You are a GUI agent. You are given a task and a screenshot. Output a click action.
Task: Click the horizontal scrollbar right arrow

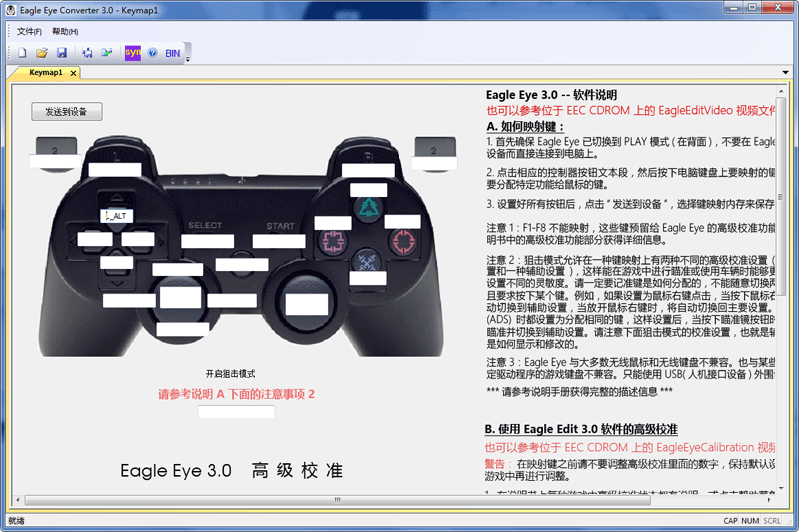point(769,500)
